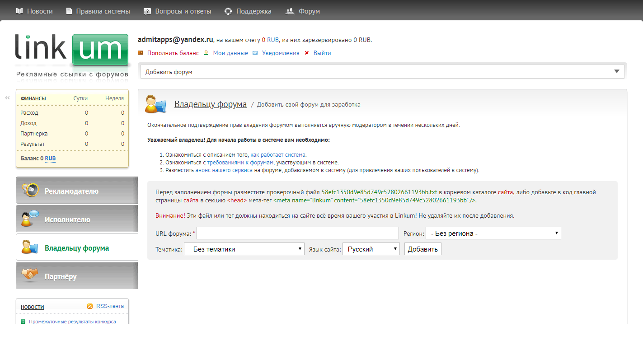Collapse the sidebar with the double-chevron icon
The image size is (643, 364).
7,98
